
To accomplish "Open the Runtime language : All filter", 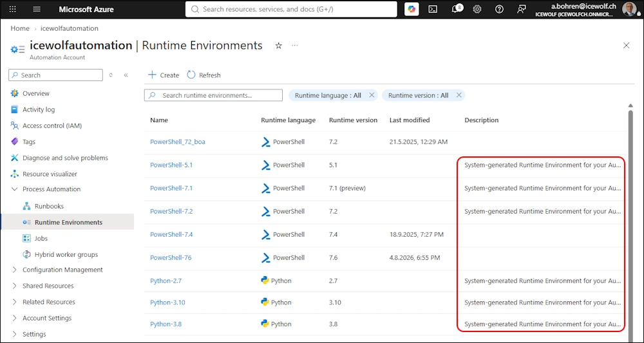I will (328, 95).
